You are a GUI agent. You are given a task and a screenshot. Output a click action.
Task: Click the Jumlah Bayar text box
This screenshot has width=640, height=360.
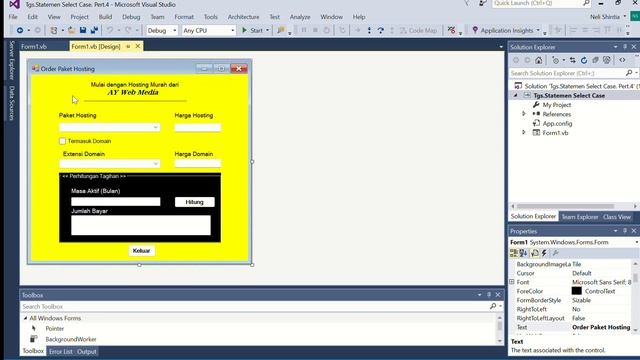pyautogui.click(x=141, y=225)
